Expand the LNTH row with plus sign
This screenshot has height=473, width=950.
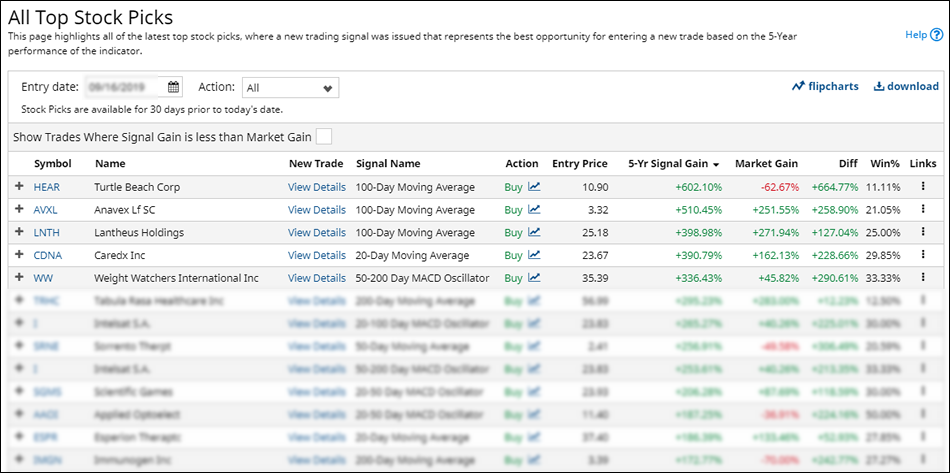click(19, 232)
